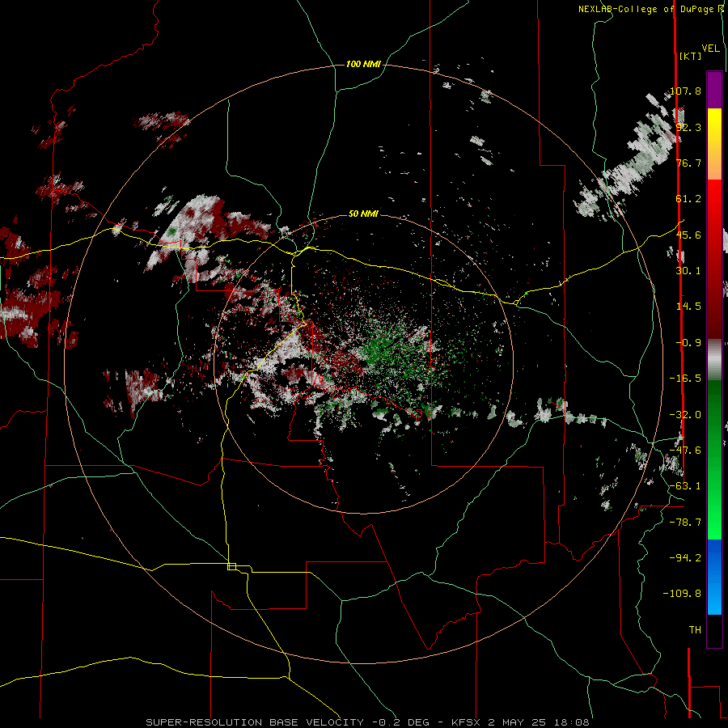Click the 92.3 velocity scale value

(688, 127)
